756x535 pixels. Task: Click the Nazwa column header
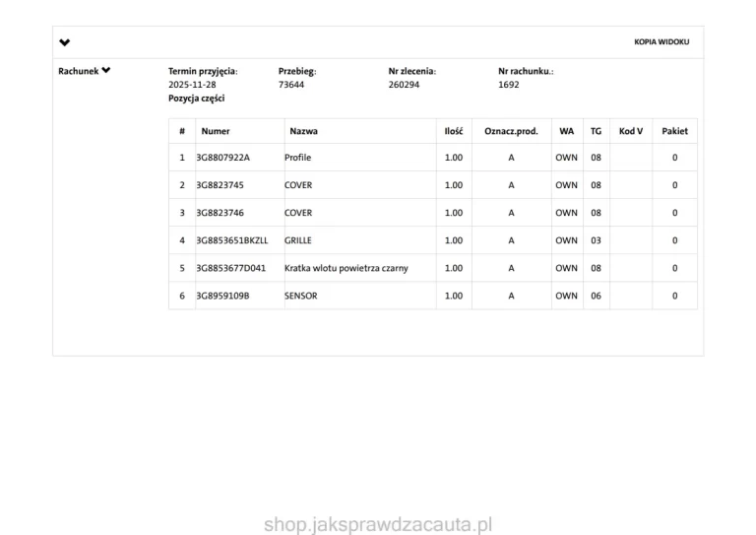[x=303, y=131]
